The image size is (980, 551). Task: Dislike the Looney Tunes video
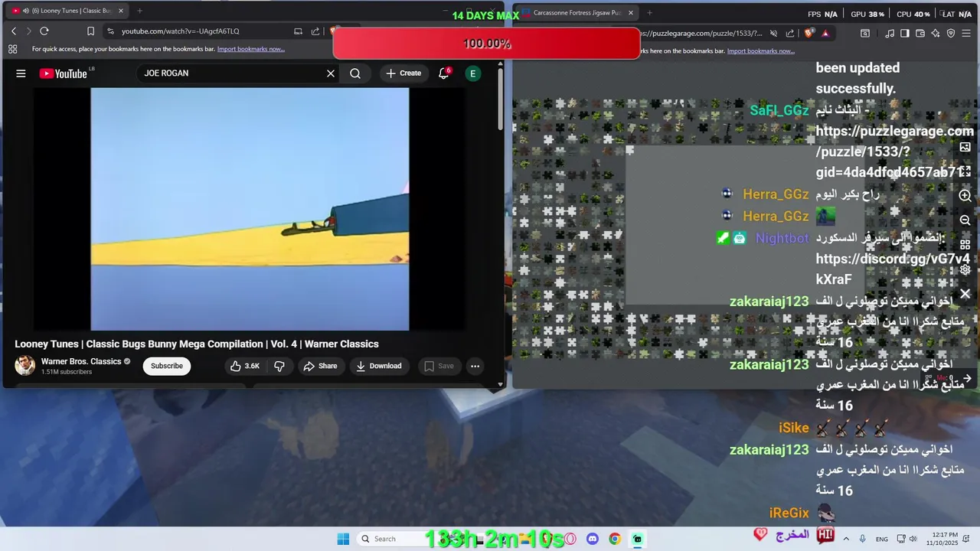coord(279,366)
